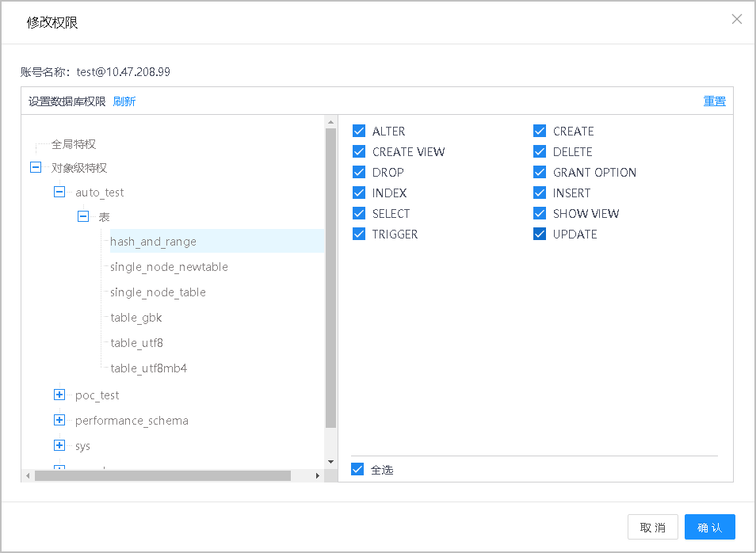Click the 刷新 refresh link
The image size is (756, 553).
click(124, 101)
